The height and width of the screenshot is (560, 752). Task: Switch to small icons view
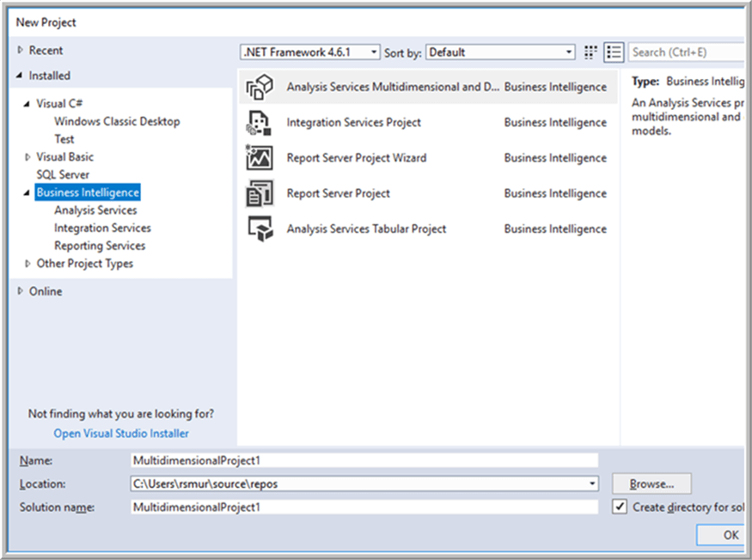[x=590, y=52]
